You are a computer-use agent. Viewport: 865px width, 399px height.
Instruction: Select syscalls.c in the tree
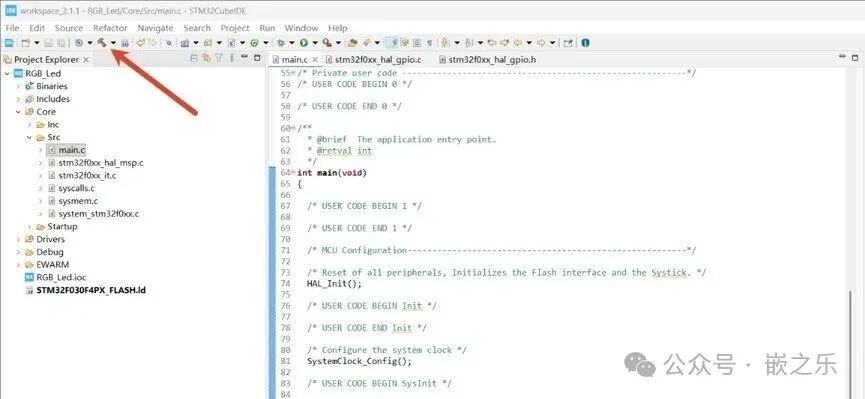[x=71, y=188]
